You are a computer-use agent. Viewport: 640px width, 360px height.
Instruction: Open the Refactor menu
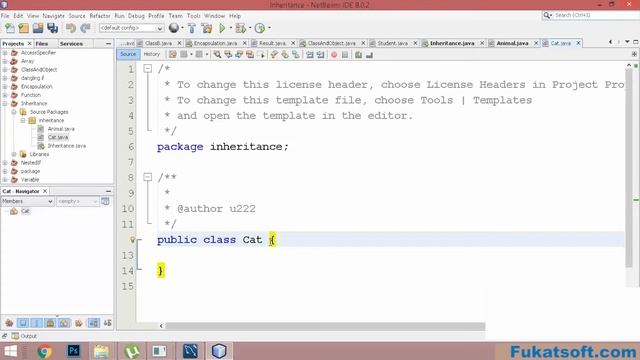click(x=100, y=16)
